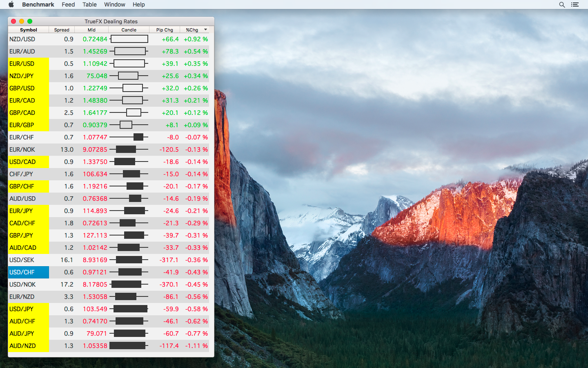Click the percent change +0.26 %
Screen dimensions: 588x368
click(x=196, y=88)
